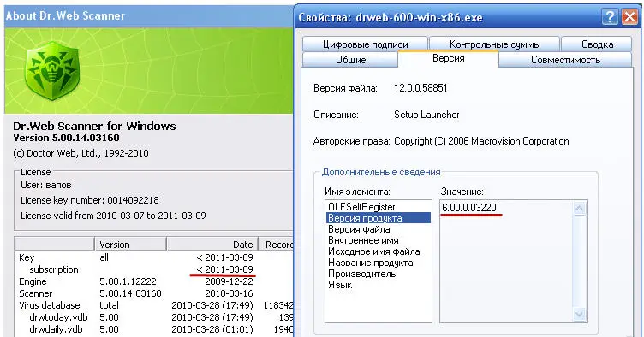Viewport: 644px width, 337px height.
Task: Switch to the Цифровые подписи tab
Action: tap(365, 44)
